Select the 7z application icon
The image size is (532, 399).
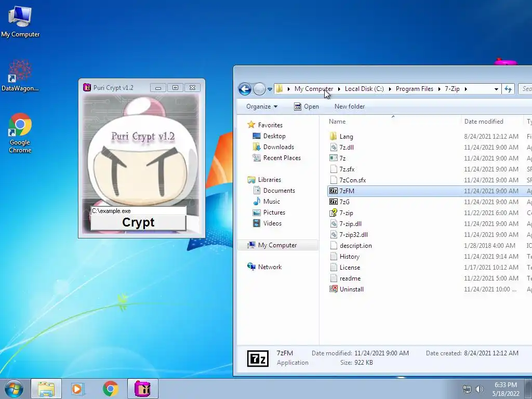click(x=334, y=158)
